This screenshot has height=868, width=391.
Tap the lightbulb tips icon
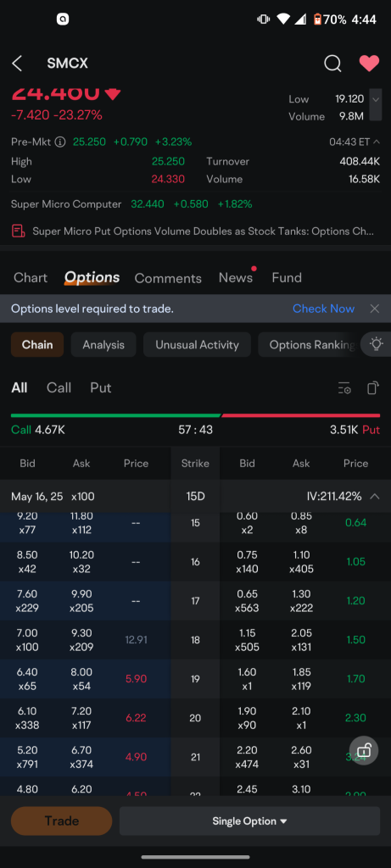click(377, 344)
